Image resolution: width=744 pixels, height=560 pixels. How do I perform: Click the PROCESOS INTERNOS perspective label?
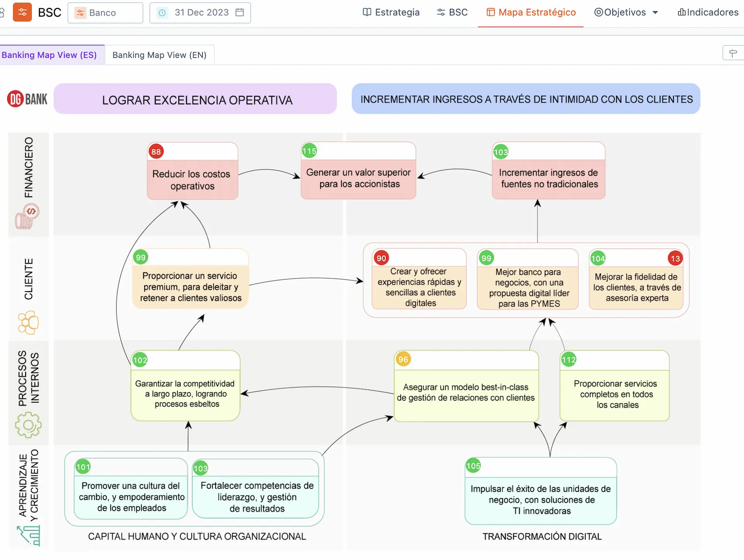tap(29, 378)
